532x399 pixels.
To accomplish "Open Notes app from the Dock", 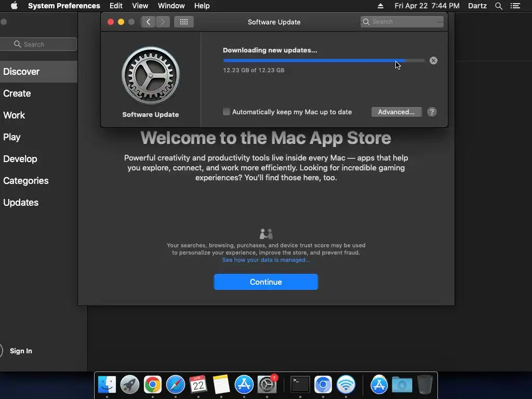I will pos(221,385).
